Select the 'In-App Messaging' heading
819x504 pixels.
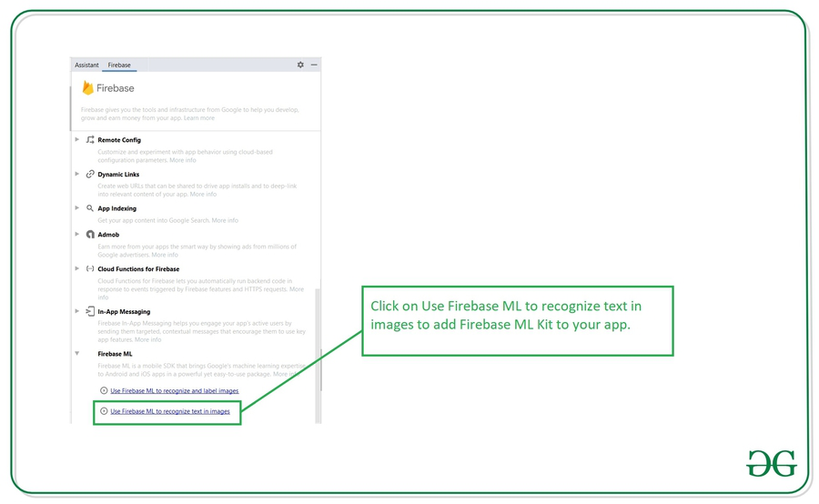coord(124,312)
